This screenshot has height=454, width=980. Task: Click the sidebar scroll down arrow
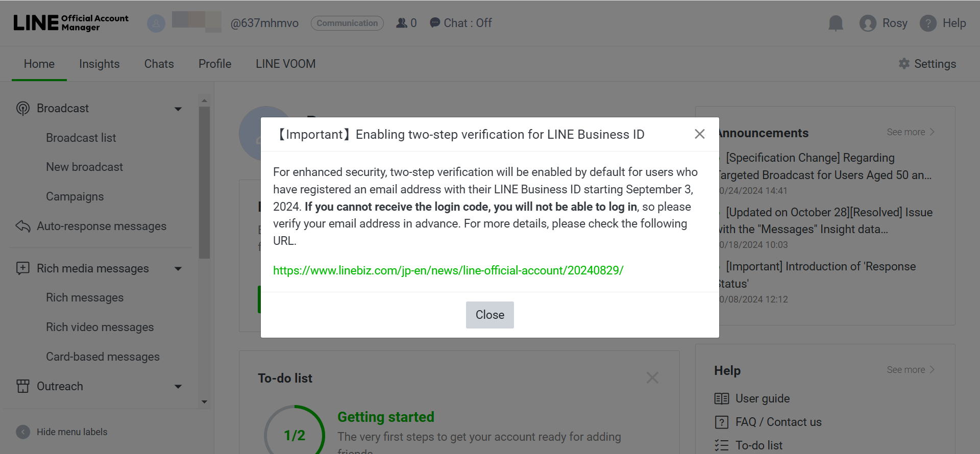pyautogui.click(x=204, y=402)
